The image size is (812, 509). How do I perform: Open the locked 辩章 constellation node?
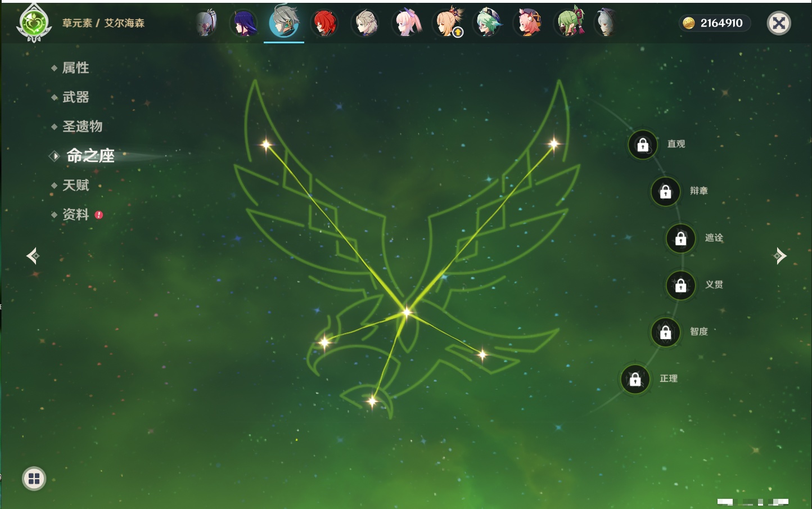(x=665, y=191)
